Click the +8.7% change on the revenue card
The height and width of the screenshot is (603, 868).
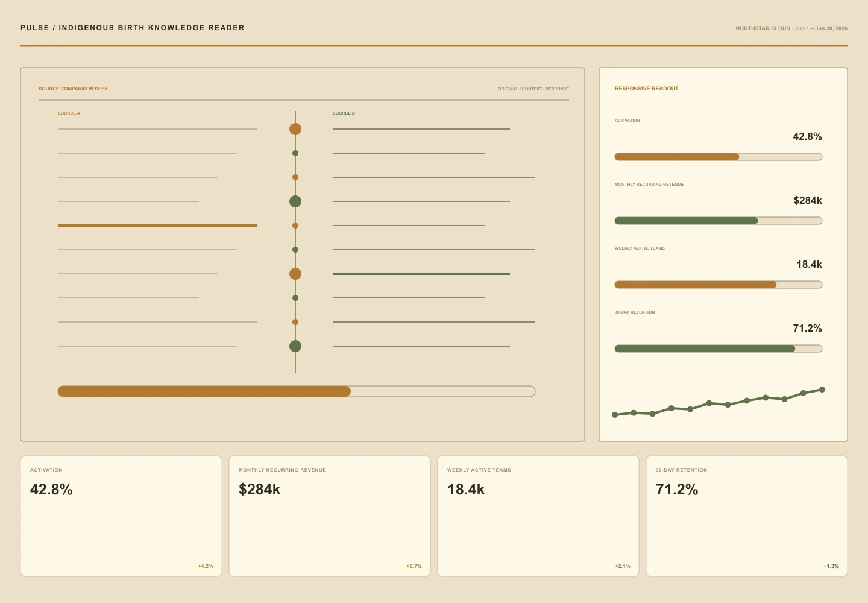click(414, 566)
